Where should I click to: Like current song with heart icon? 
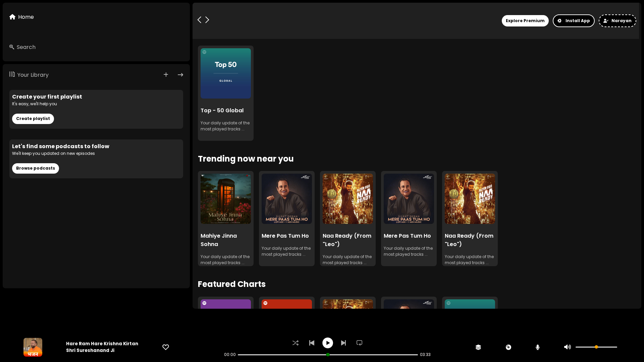click(x=166, y=347)
